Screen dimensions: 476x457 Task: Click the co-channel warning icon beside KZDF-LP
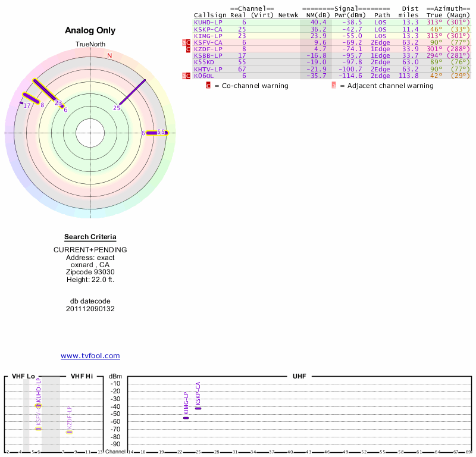[189, 49]
